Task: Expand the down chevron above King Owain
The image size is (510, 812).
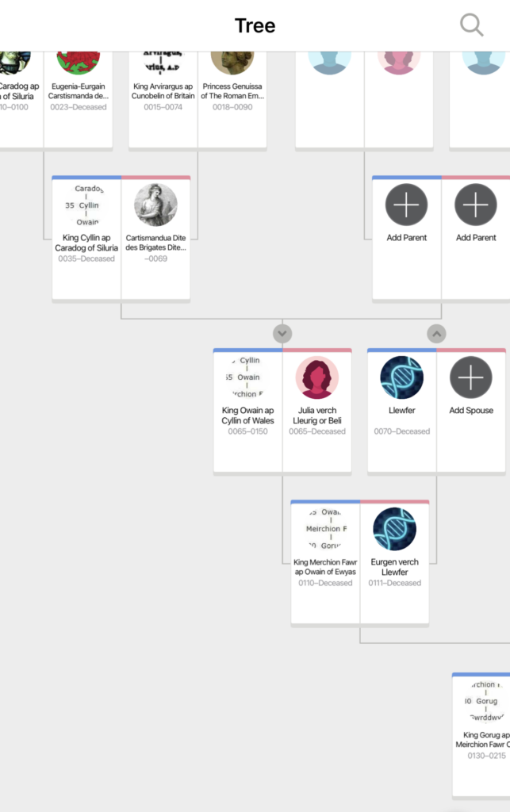Action: coord(282,333)
